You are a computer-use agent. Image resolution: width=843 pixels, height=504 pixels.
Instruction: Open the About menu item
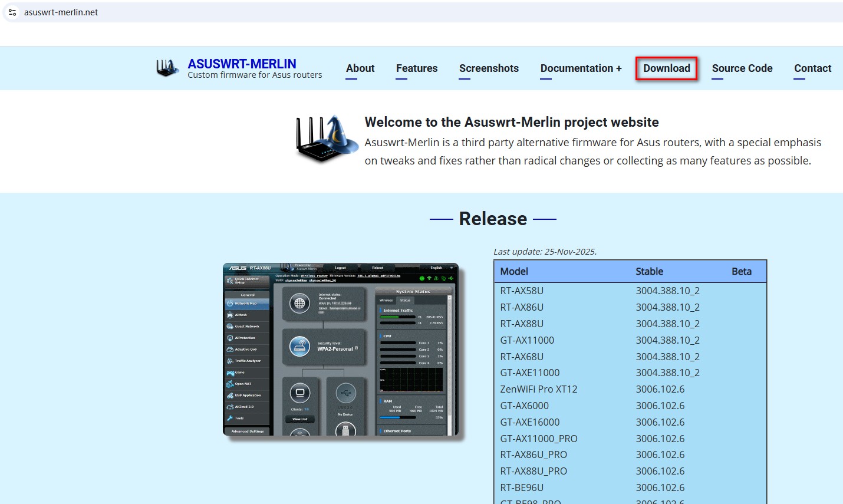click(360, 68)
